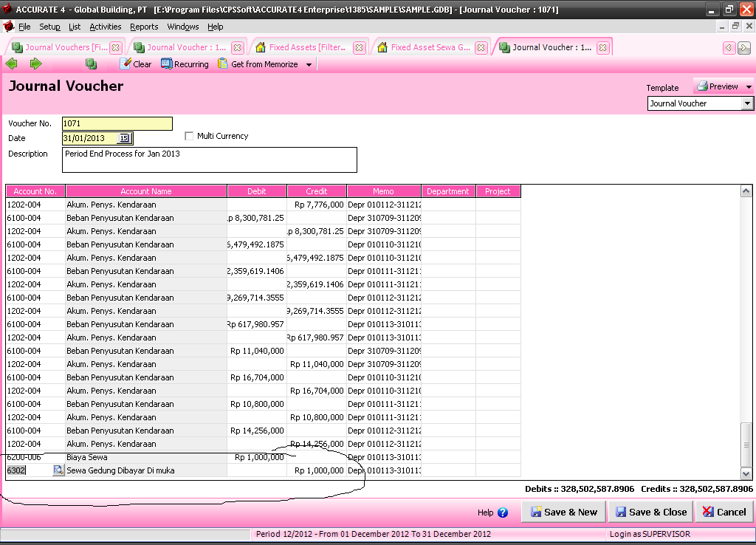Screen dimensions: 756x545
Task: Click the green forward arrow icon
Action: (x=35, y=64)
